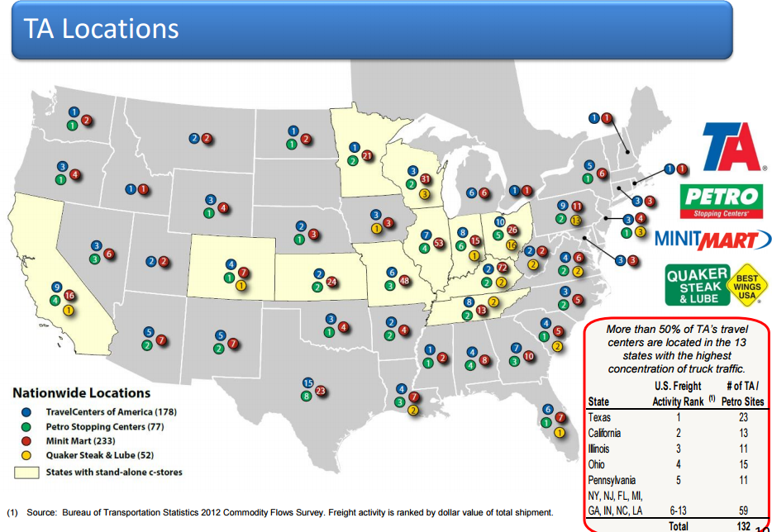Image resolution: width=772 pixels, height=532 pixels.
Task: Click the total value 132
Action: [x=743, y=526]
